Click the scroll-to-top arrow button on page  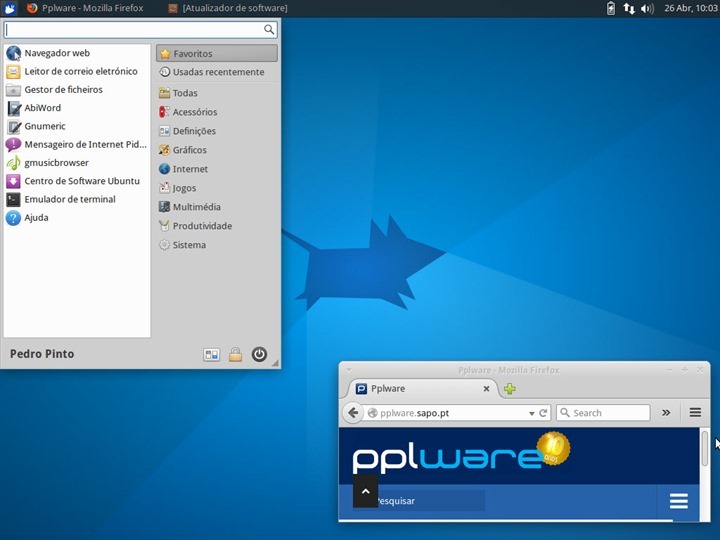coord(366,491)
